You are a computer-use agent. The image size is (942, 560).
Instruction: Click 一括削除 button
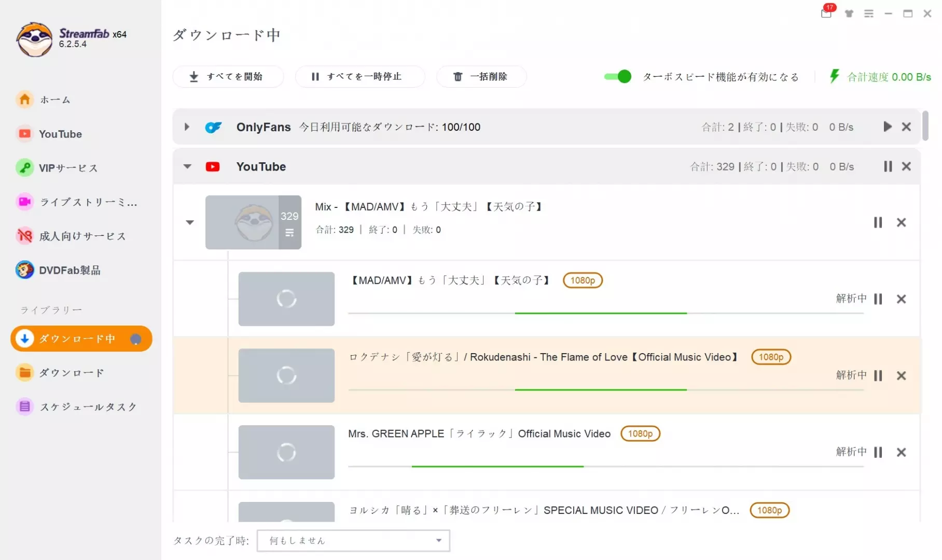tap(481, 77)
